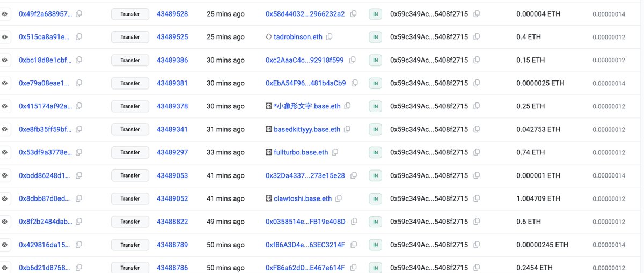Viewport: 644px width, 273px height.
Task: Click the eye icon for transaction 0x515ca8a91e
Action: [x=4, y=37]
